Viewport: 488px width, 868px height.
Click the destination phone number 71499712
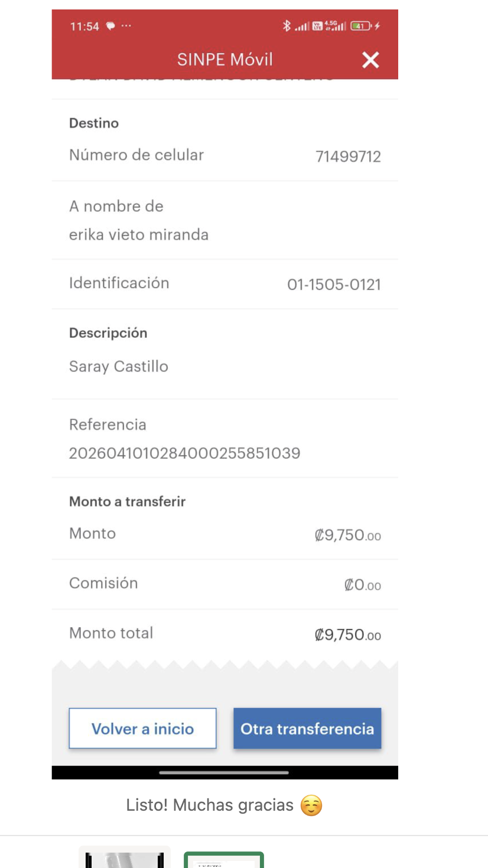348,156
